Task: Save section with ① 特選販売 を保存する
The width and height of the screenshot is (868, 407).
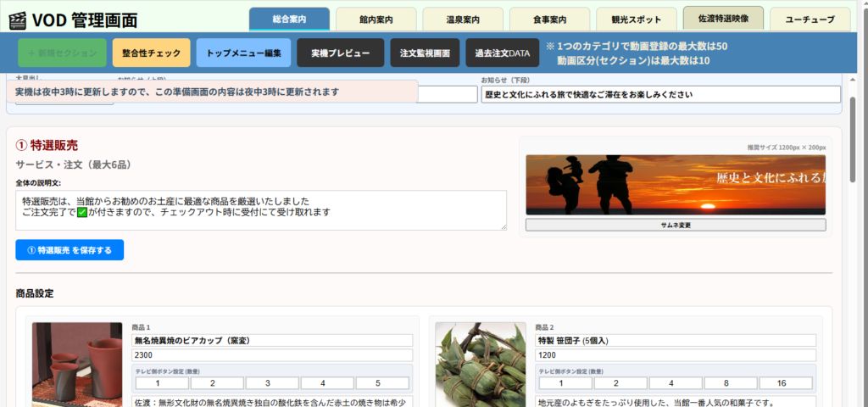Action: [70, 250]
